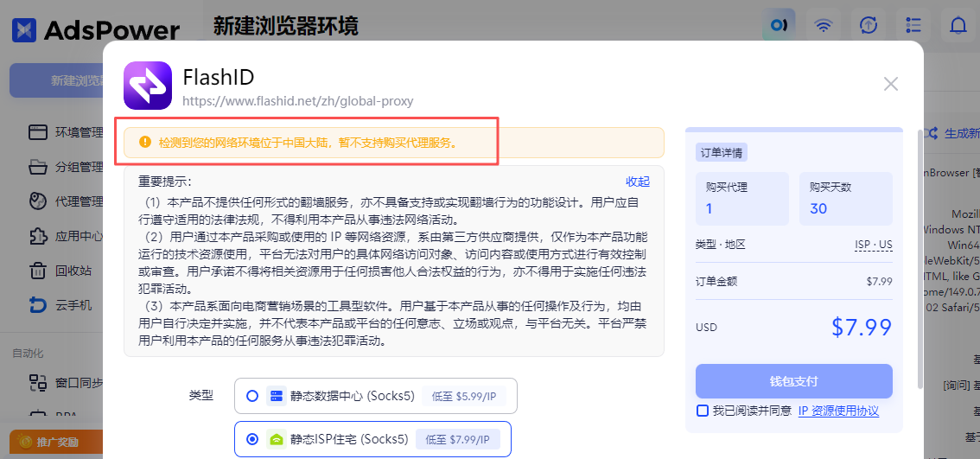The width and height of the screenshot is (980, 459).
Task: Click the 新建浏览器环境 page title
Action: click(286, 26)
